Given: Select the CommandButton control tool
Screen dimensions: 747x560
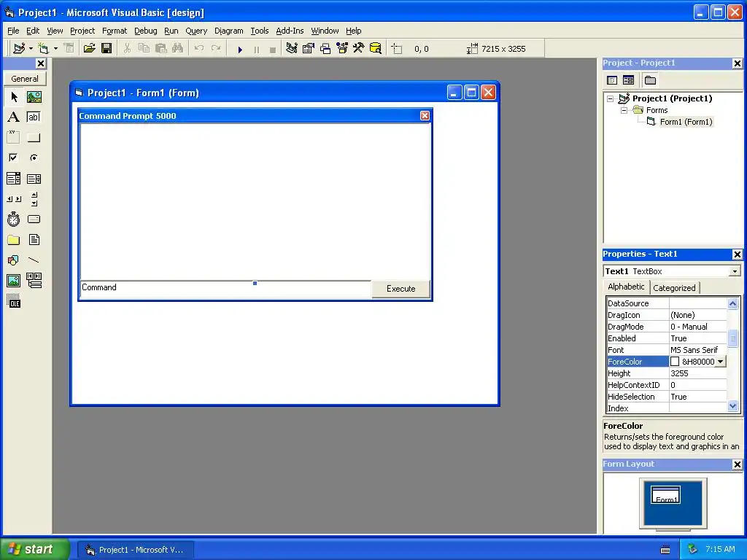Looking at the screenshot, I should [34, 138].
